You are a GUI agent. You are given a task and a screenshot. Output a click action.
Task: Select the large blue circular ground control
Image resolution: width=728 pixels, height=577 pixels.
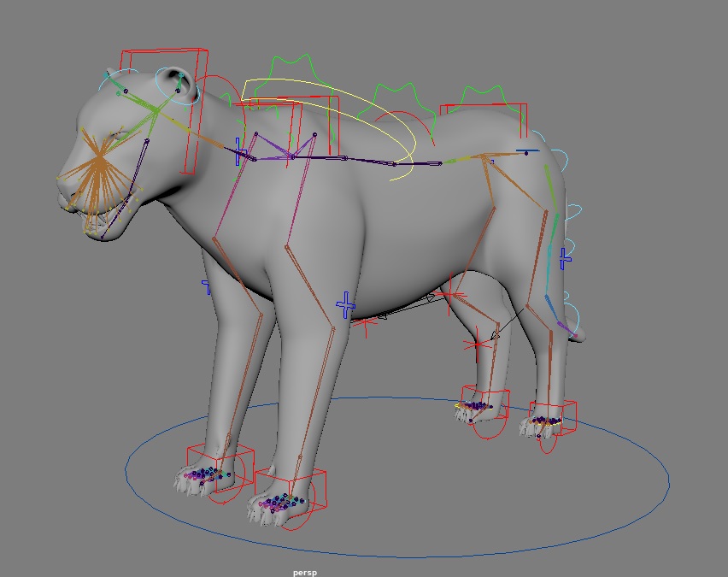click(x=397, y=477)
